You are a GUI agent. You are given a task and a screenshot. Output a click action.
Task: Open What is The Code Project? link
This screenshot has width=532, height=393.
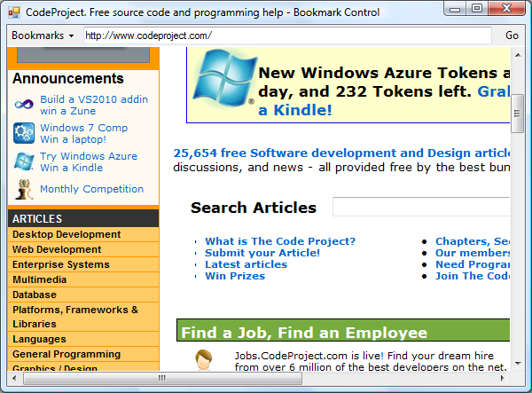click(x=280, y=241)
